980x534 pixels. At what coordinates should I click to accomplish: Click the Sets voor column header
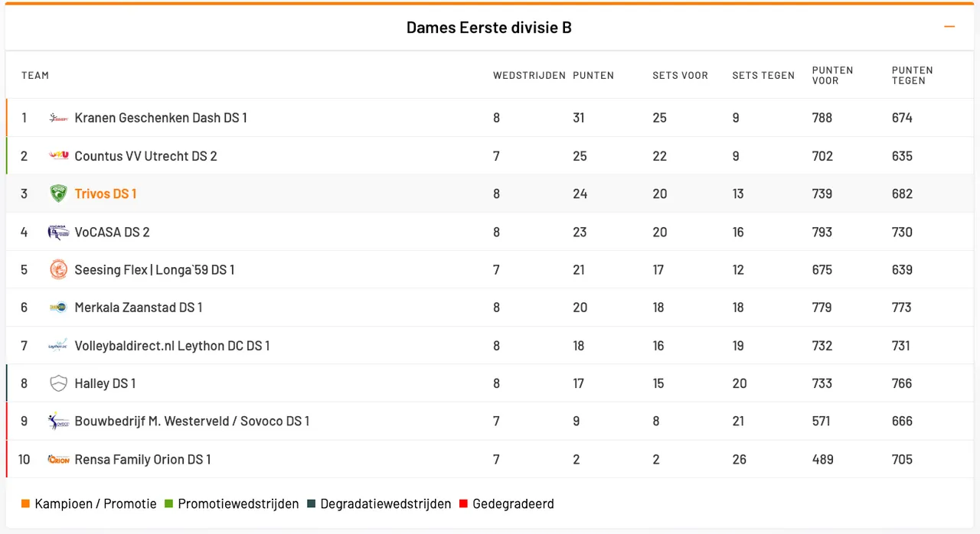pos(680,75)
